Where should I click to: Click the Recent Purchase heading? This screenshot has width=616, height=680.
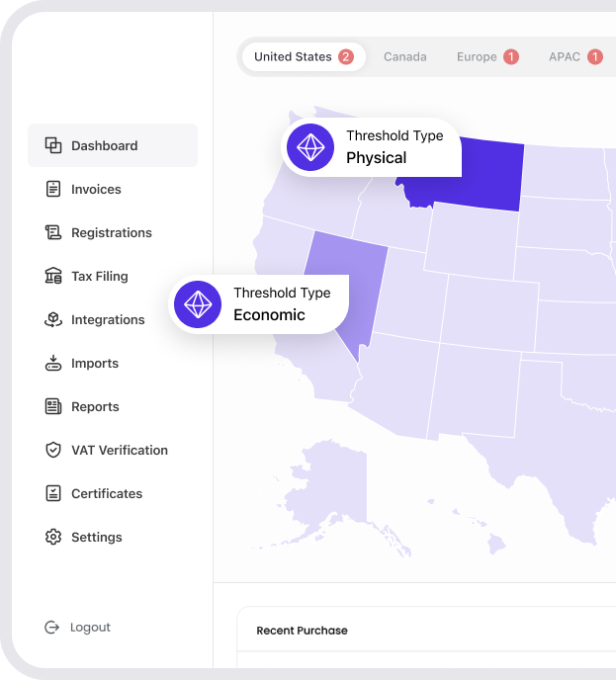302,631
